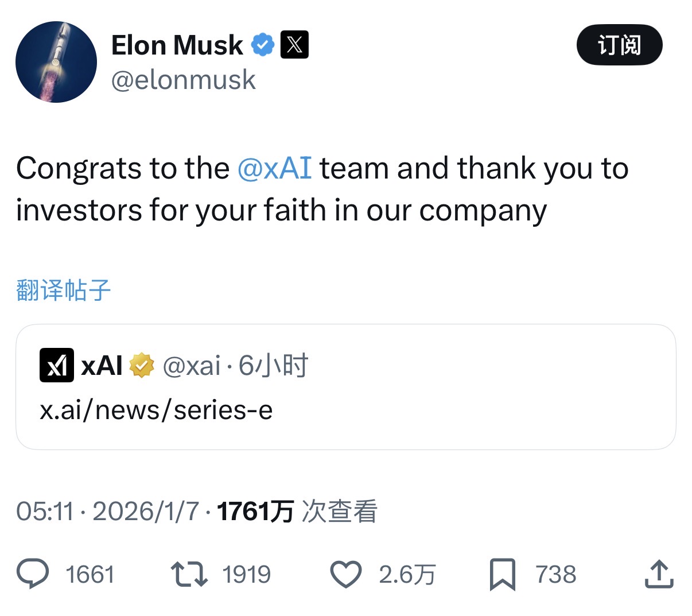Like the post with the heart icon

345,574
